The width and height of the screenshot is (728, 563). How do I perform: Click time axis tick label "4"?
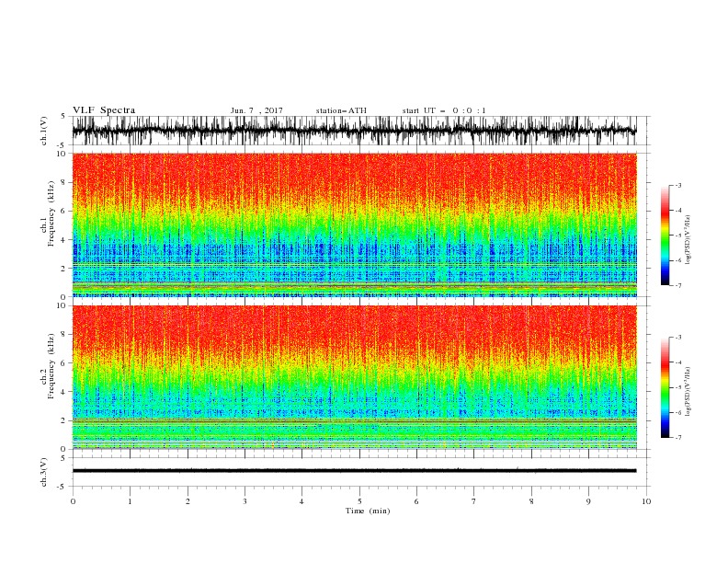301,501
